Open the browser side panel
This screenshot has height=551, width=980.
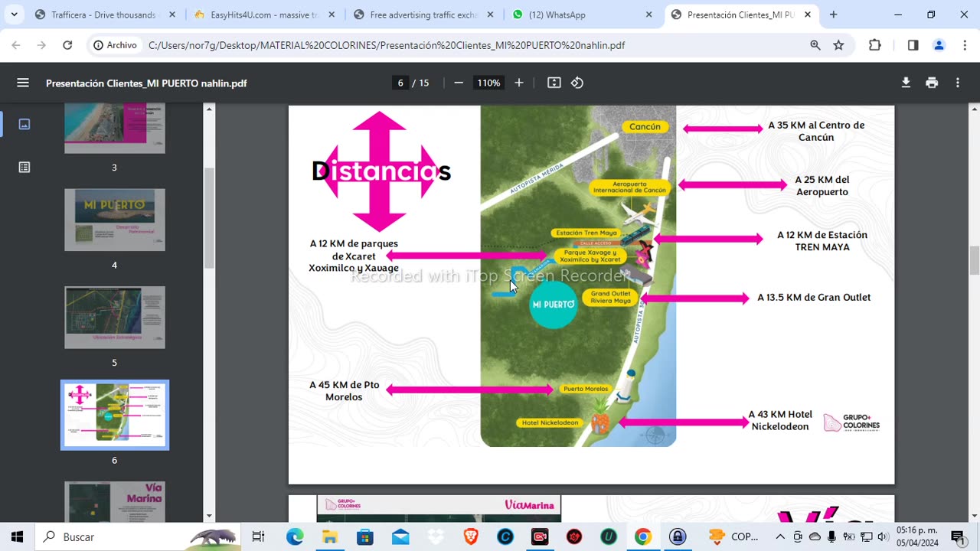click(x=913, y=45)
